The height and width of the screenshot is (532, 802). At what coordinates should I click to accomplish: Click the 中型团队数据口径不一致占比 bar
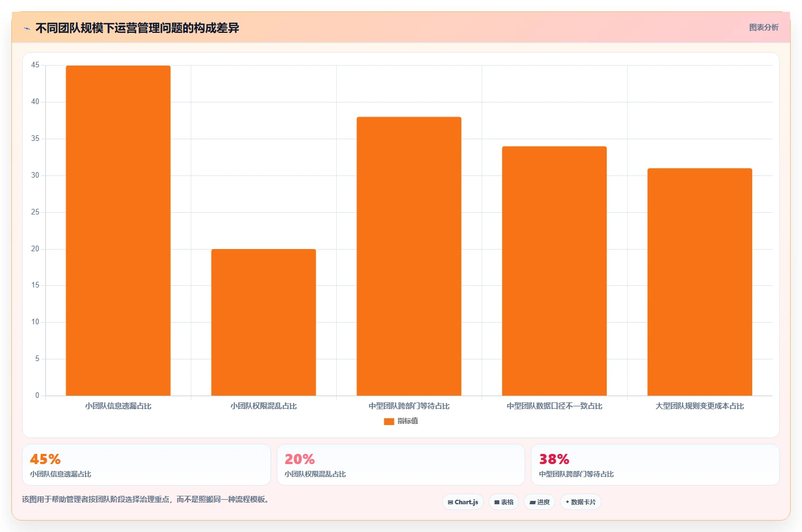555,271
